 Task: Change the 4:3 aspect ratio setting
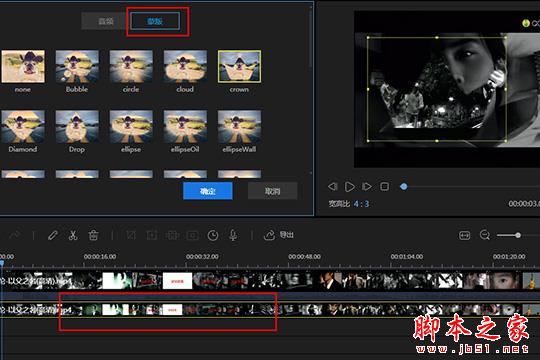pyautogui.click(x=361, y=204)
